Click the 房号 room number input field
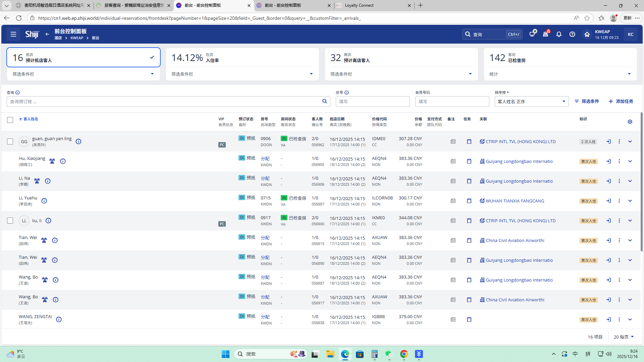644x362 pixels. 372,102
